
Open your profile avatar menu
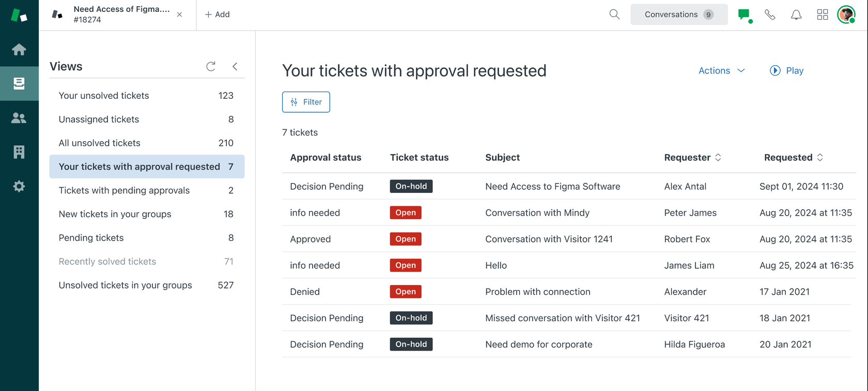(846, 14)
